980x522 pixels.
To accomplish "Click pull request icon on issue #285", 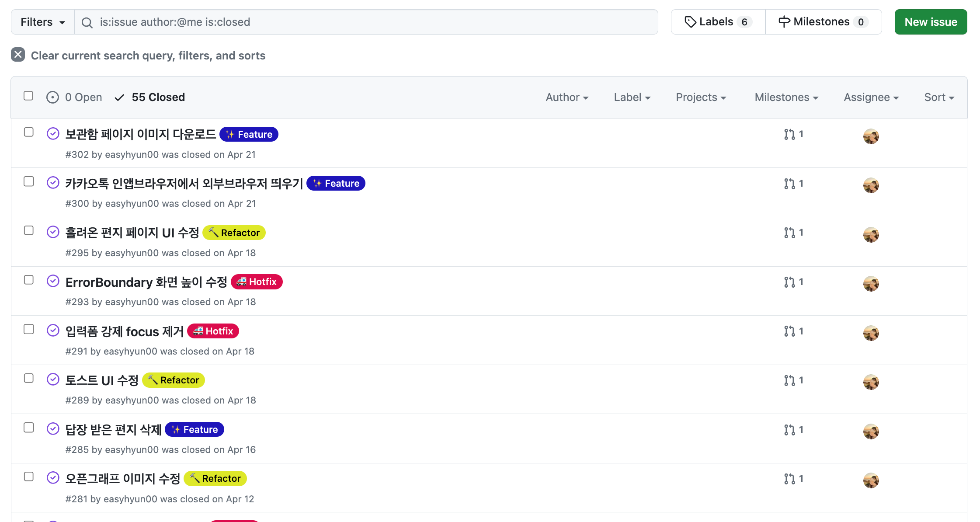I will coord(789,430).
